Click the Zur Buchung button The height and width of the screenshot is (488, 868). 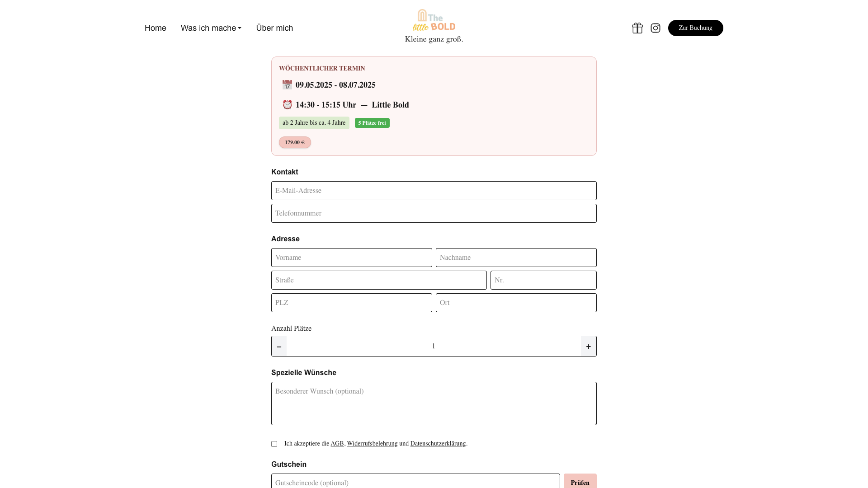point(695,28)
